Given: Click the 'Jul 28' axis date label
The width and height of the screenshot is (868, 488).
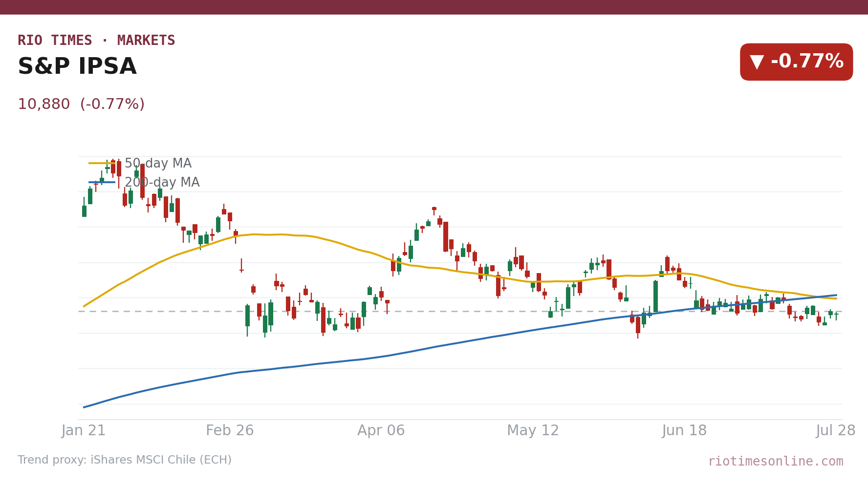Looking at the screenshot, I should (x=836, y=431).
